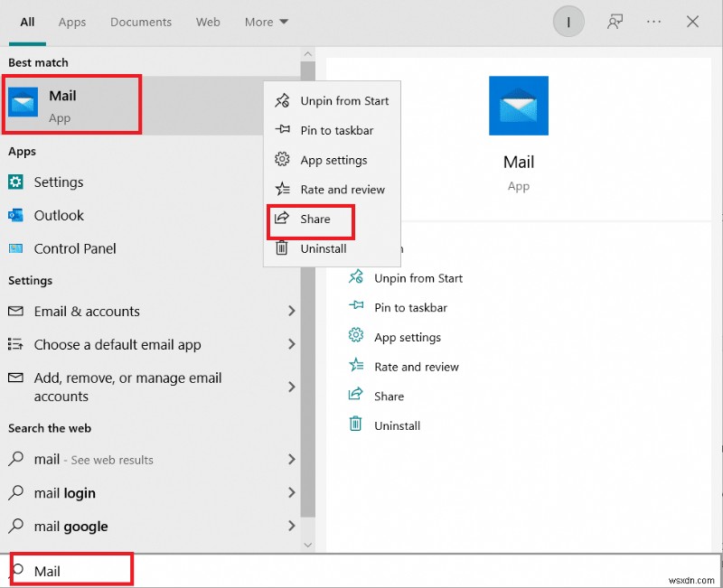Open the Settings app result text
Screen dimensions: 723x588
(59, 182)
